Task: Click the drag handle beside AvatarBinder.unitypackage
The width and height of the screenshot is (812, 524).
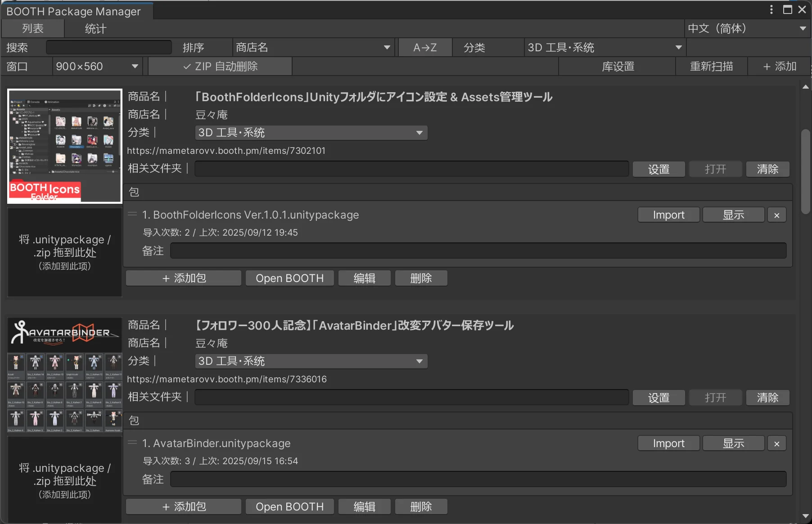Action: 132,443
